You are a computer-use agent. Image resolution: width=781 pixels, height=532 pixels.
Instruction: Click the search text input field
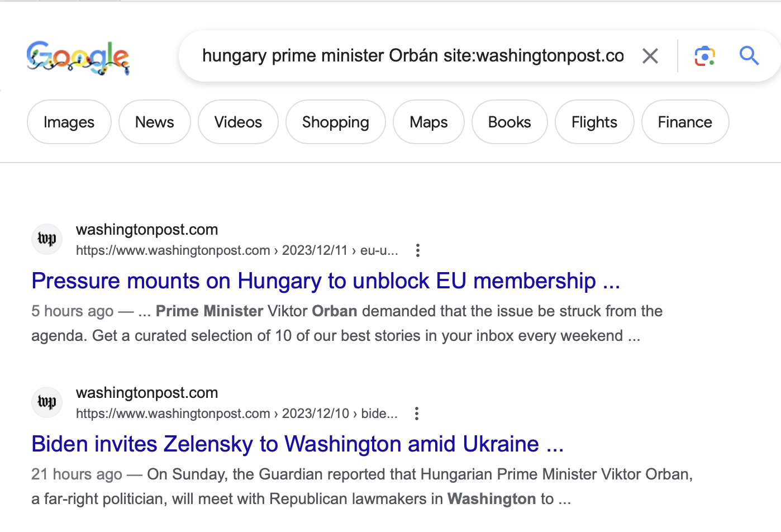click(412, 56)
